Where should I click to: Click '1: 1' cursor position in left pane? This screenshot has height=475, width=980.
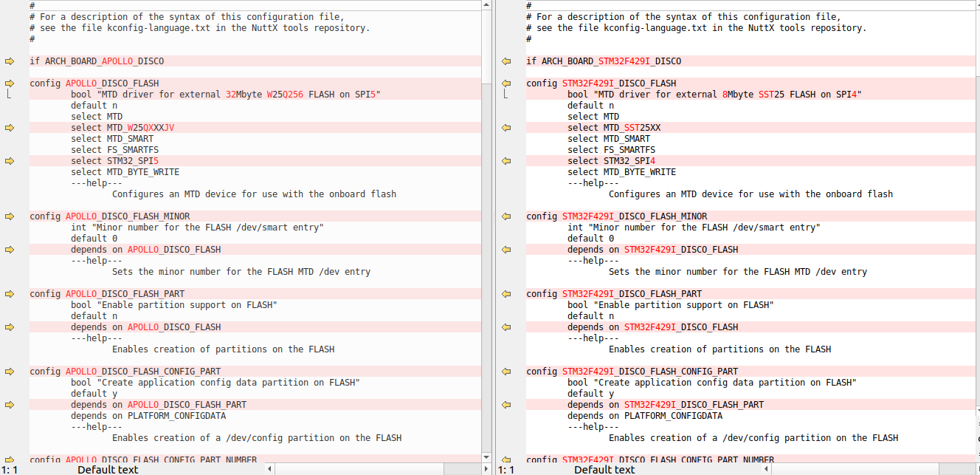[10, 469]
